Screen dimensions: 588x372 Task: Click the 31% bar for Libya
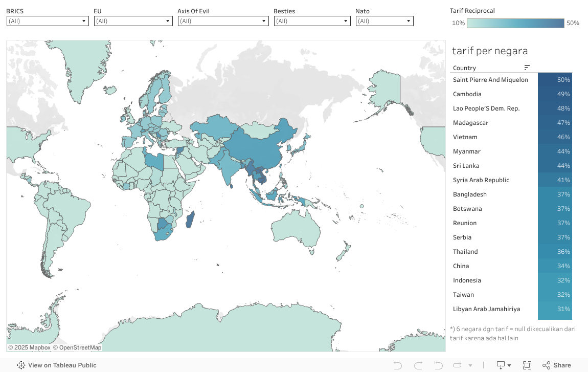pos(555,309)
